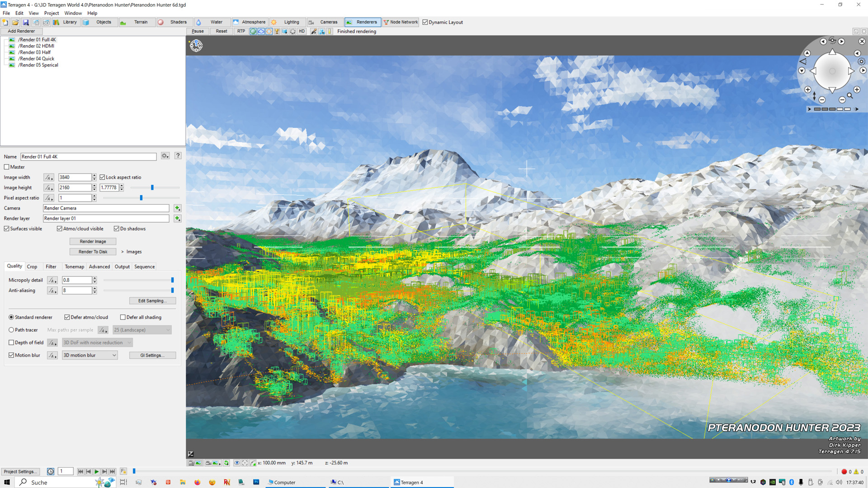Screen dimensions: 868x488
Task: Toggle the Surfaces visible checkbox
Action: (7, 229)
